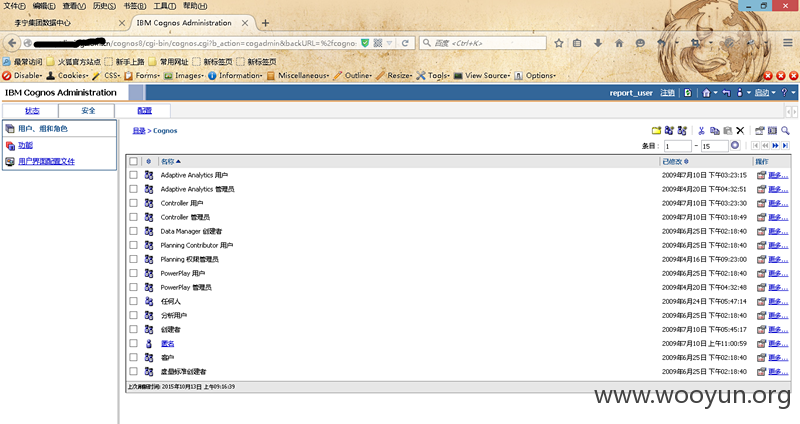Click the Next page double-arrow icon

[776, 146]
